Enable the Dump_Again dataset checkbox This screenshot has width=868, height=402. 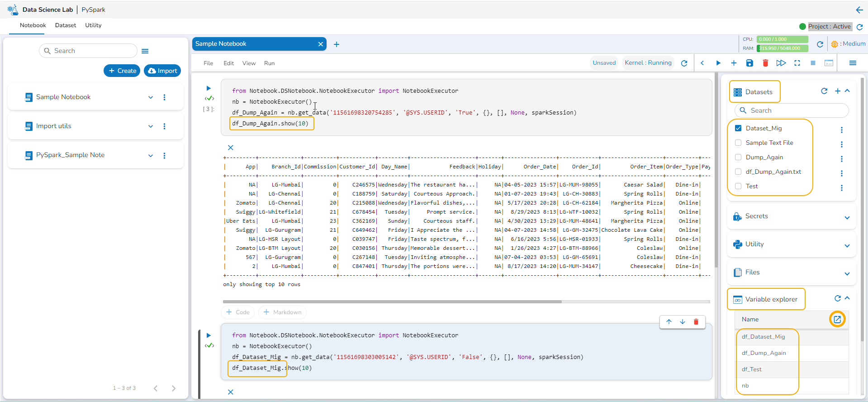(738, 157)
